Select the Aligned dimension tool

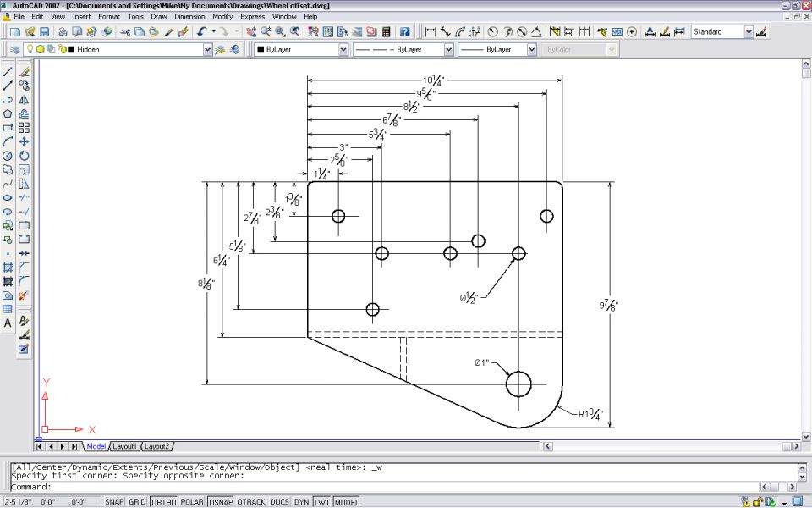[445, 32]
